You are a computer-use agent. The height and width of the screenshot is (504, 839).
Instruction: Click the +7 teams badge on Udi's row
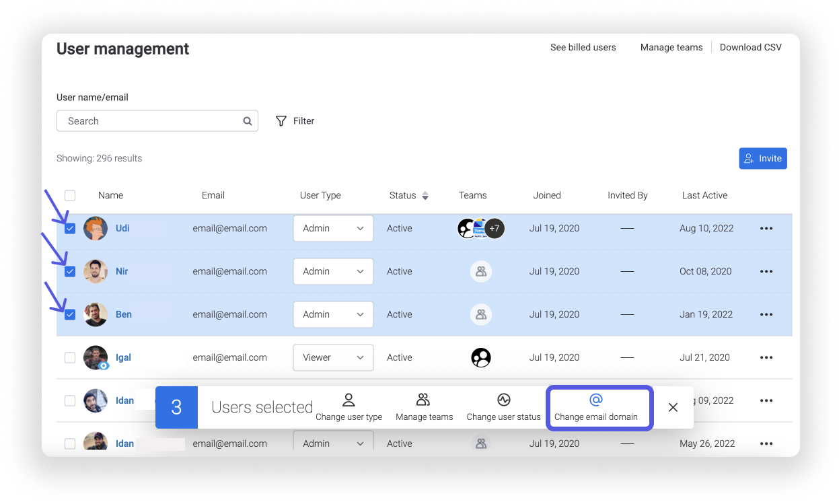495,228
